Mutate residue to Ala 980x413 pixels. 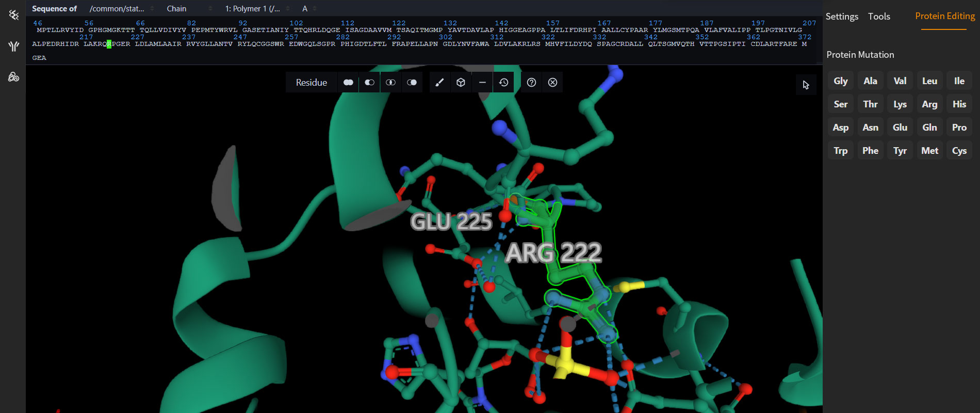coord(870,81)
